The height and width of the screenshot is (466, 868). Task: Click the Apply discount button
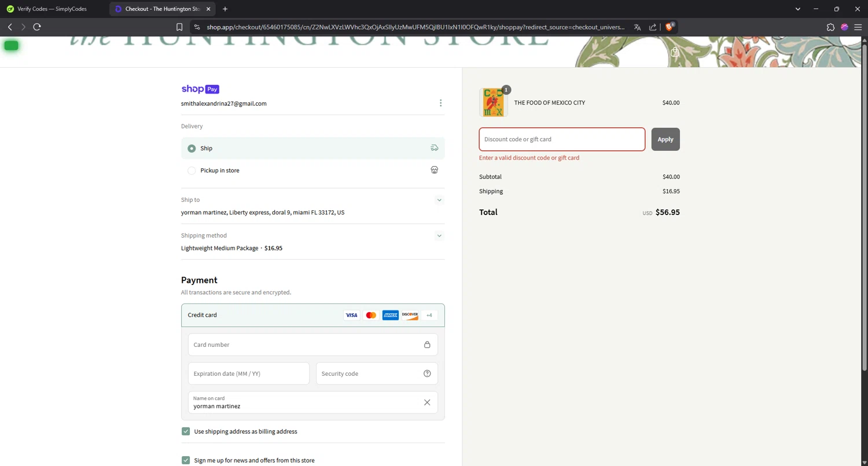pyautogui.click(x=665, y=139)
